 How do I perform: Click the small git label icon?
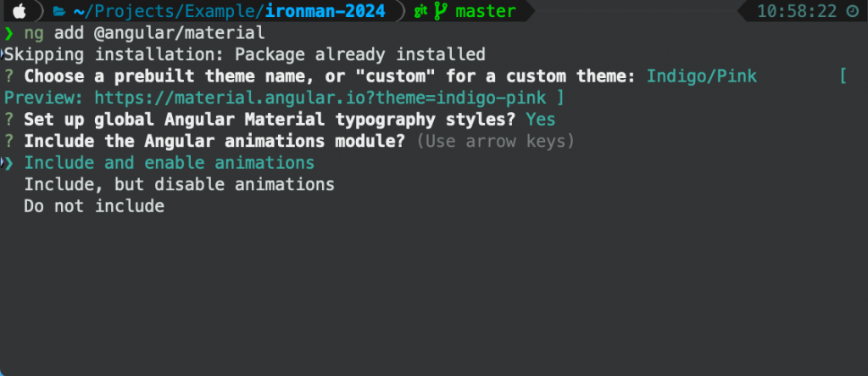[x=420, y=10]
